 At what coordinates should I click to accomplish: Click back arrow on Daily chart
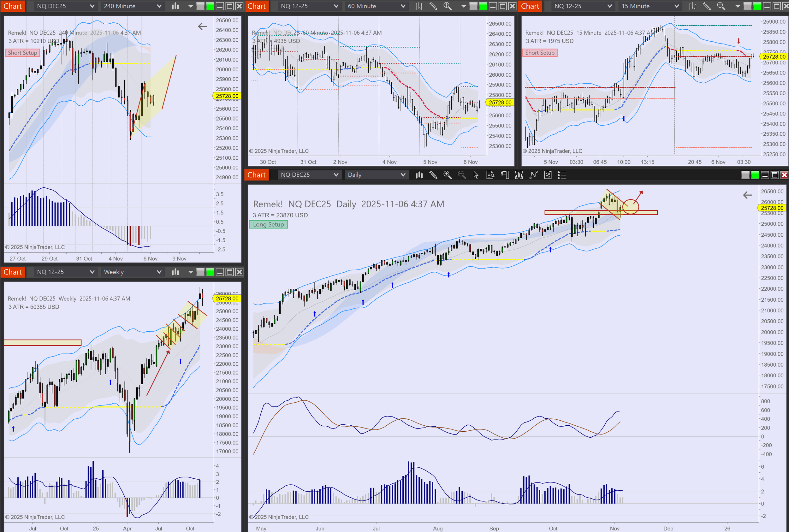click(748, 195)
